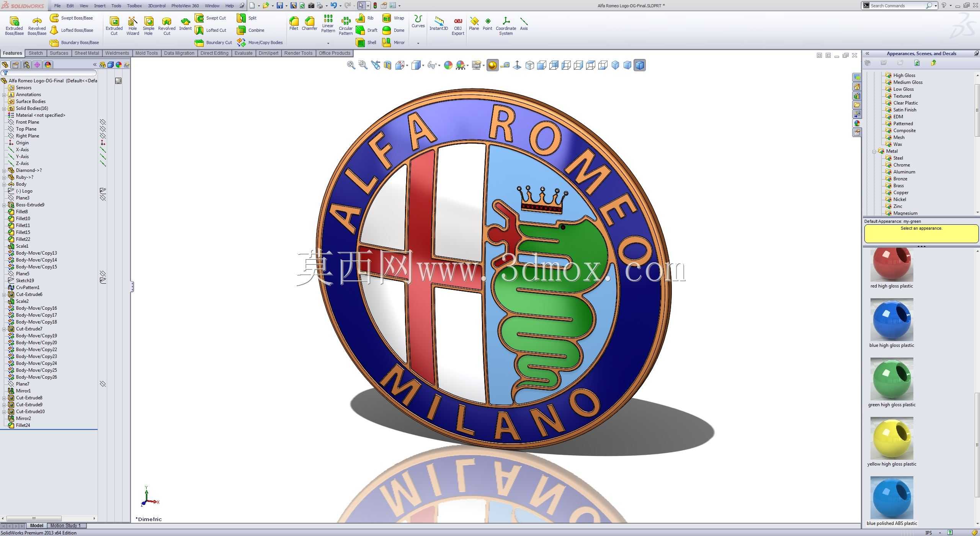Open the Linear Pattern dropdown arrow
The width and height of the screenshot is (980, 536).
tap(328, 43)
